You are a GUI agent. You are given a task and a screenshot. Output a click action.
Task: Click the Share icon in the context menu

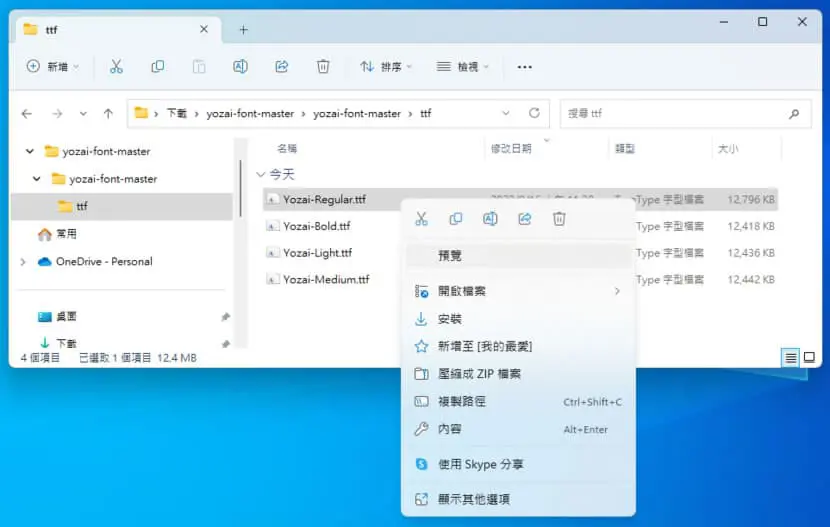coord(525,219)
